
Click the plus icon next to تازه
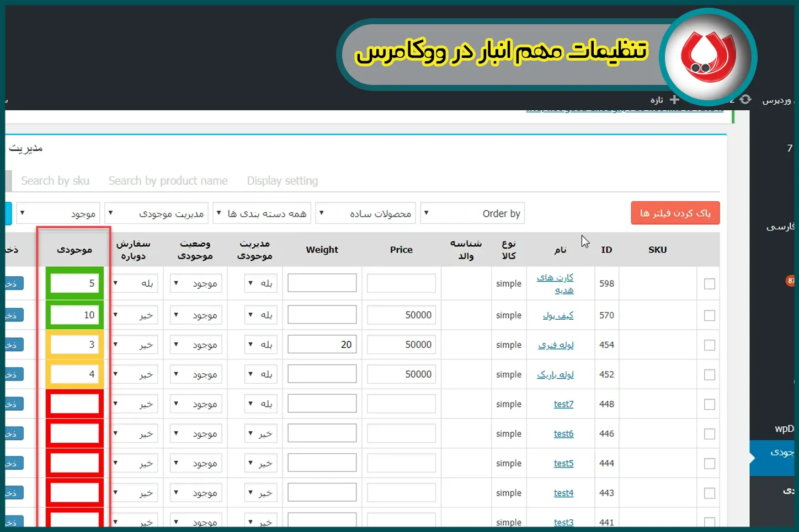coord(674,100)
